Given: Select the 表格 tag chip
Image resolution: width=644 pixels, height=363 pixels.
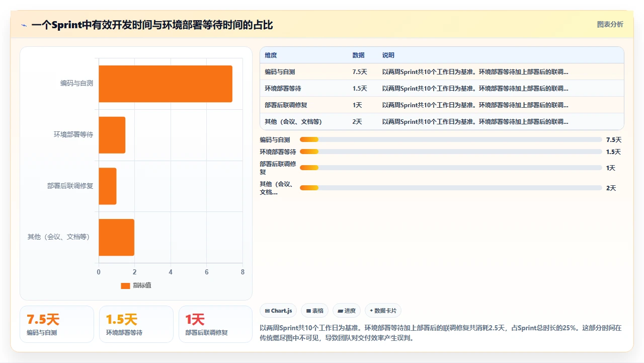Looking at the screenshot, I should tap(315, 311).
